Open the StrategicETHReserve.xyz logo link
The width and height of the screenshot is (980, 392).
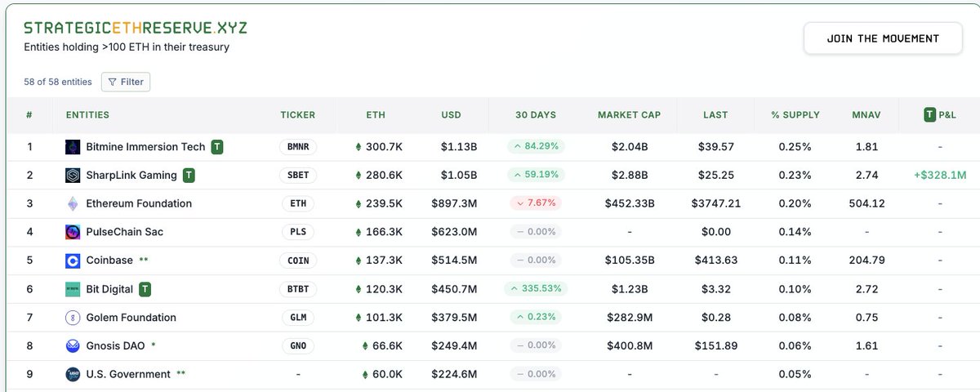click(136, 27)
